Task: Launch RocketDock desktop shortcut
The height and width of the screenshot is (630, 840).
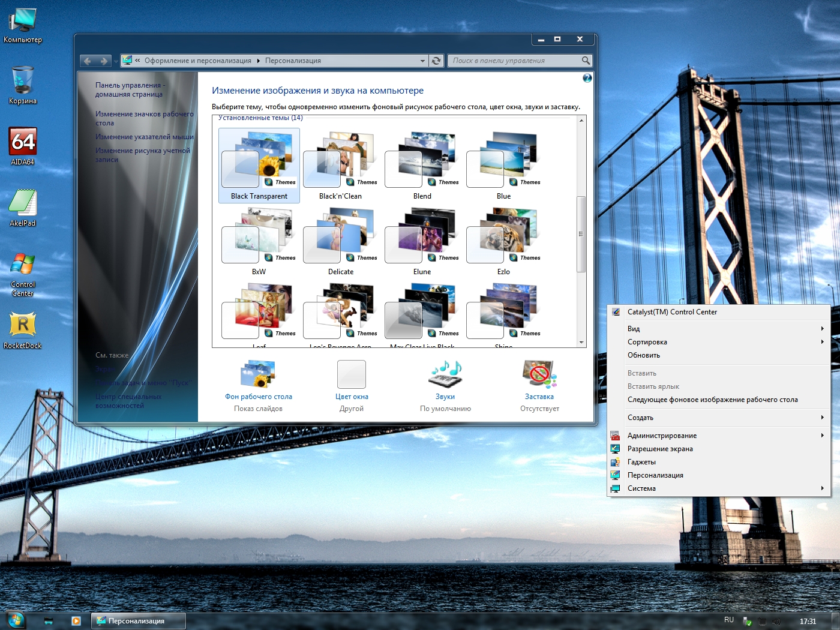Action: 22,330
